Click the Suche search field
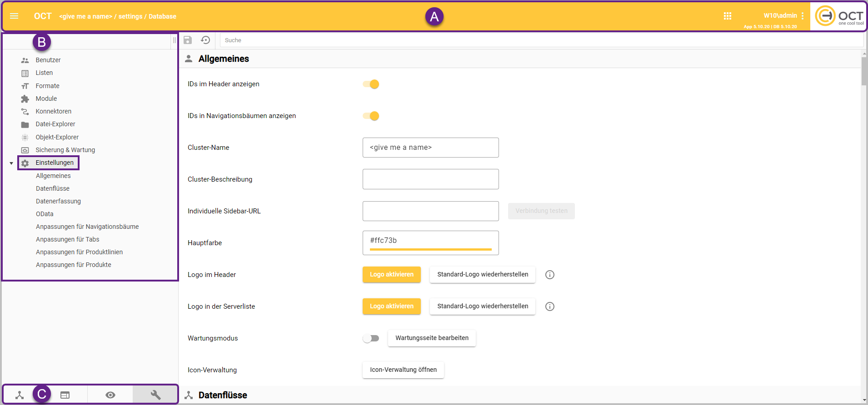Screen dimensions: 868x405 click(541, 40)
